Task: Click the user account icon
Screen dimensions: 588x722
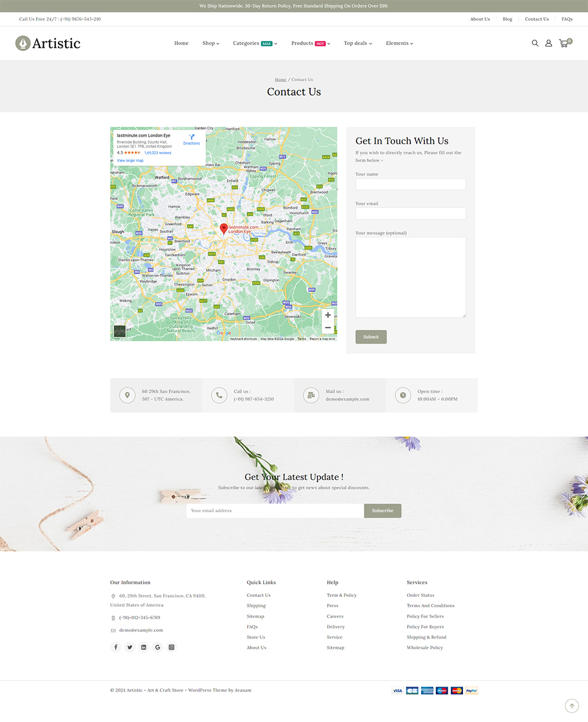Action: pos(548,43)
